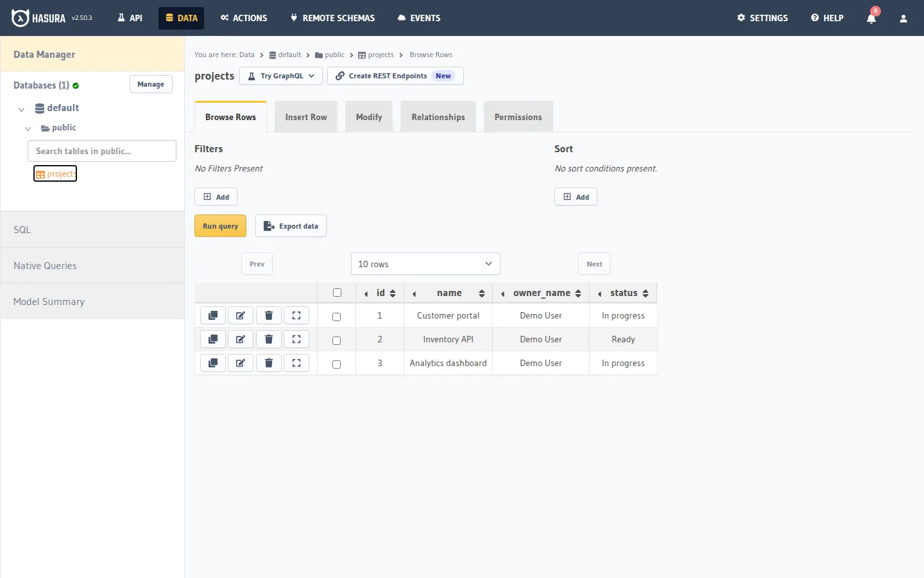924x578 pixels.
Task: Open the user account icon
Action: pyautogui.click(x=903, y=19)
